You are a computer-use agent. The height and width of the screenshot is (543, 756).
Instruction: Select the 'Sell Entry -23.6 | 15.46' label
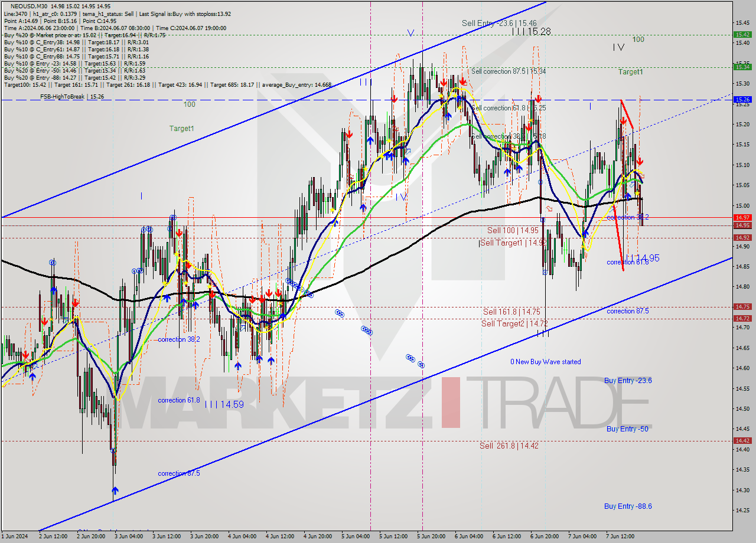[499, 23]
